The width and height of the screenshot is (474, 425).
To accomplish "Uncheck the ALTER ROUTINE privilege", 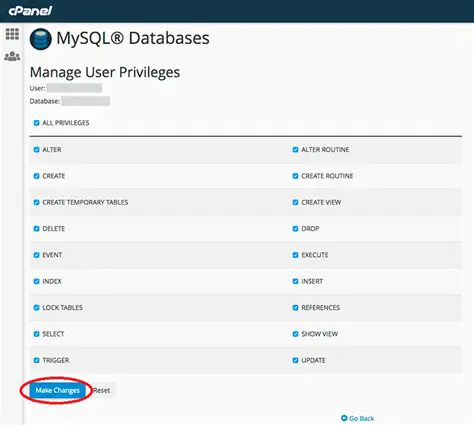I will click(x=295, y=150).
